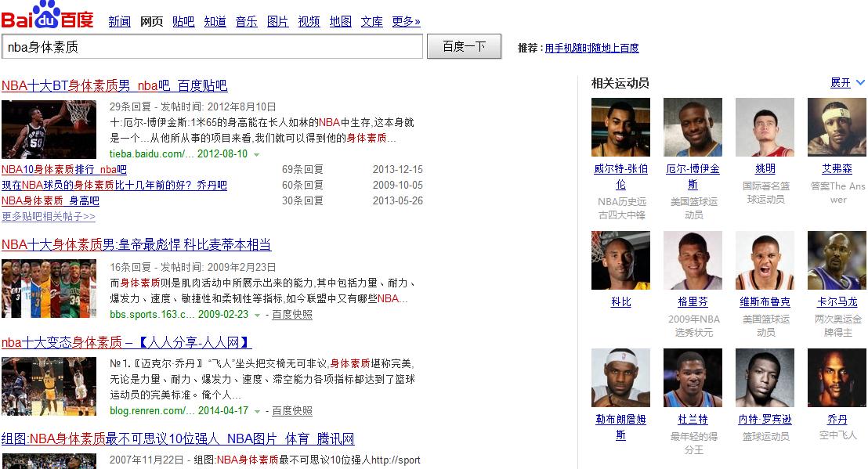The width and height of the screenshot is (868, 469).
Task: Expand dropdown arrow beside bbs.sports.163 date
Action: coord(257,316)
